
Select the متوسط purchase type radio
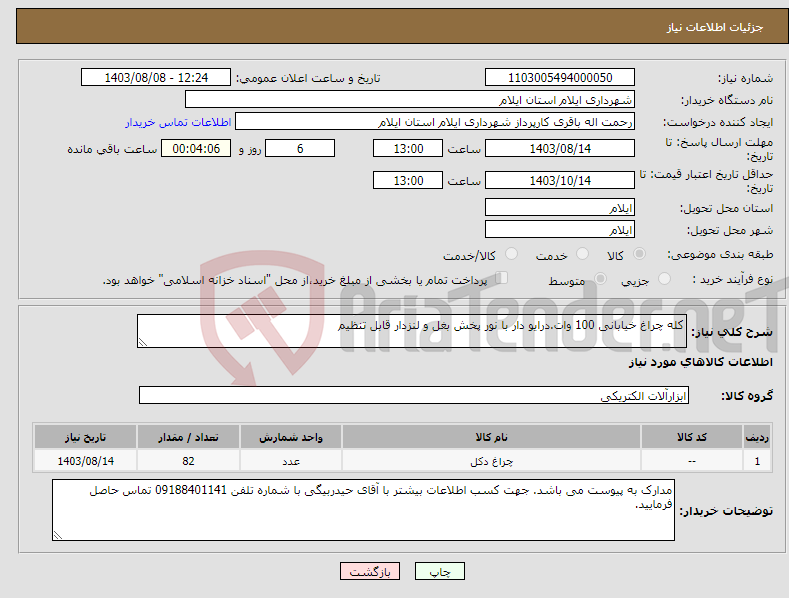(x=600, y=279)
